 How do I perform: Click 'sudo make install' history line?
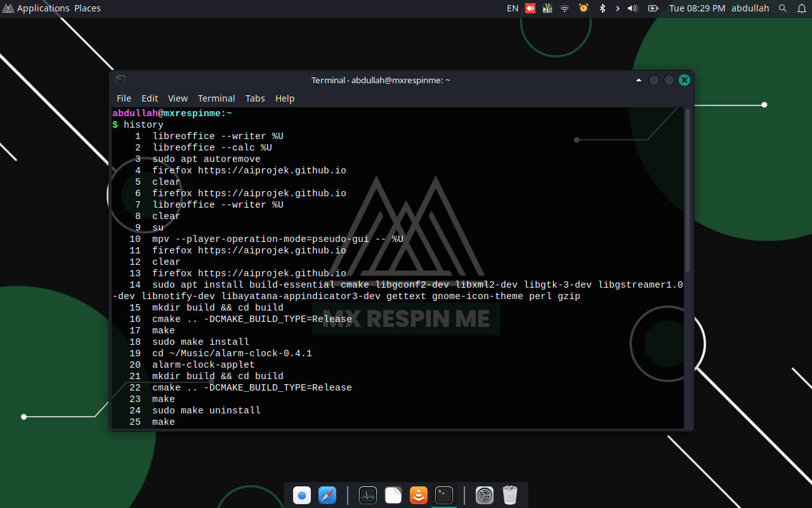pyautogui.click(x=200, y=342)
